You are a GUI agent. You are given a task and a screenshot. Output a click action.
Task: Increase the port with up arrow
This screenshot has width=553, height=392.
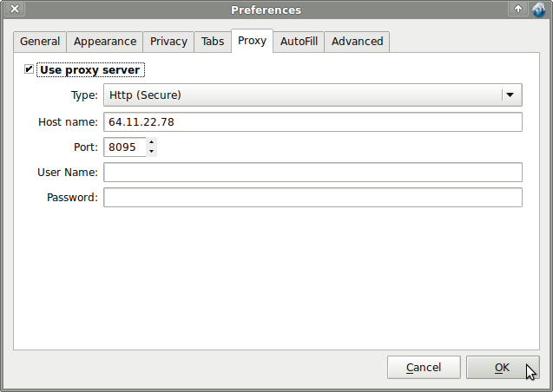coord(151,142)
